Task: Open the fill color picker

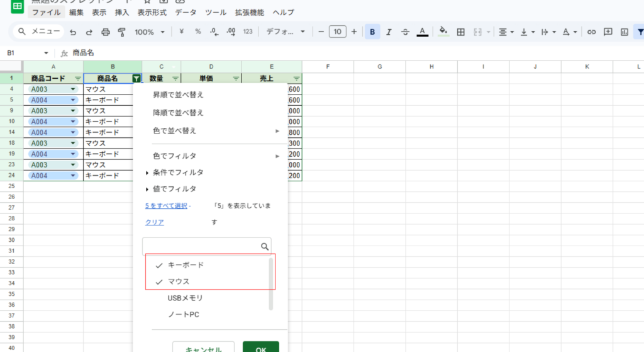Action: 443,31
